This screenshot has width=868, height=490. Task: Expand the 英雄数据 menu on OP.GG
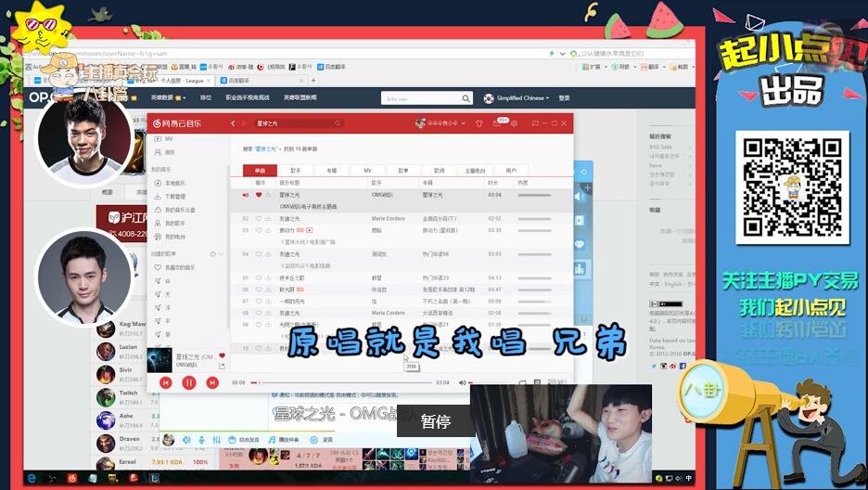point(168,98)
